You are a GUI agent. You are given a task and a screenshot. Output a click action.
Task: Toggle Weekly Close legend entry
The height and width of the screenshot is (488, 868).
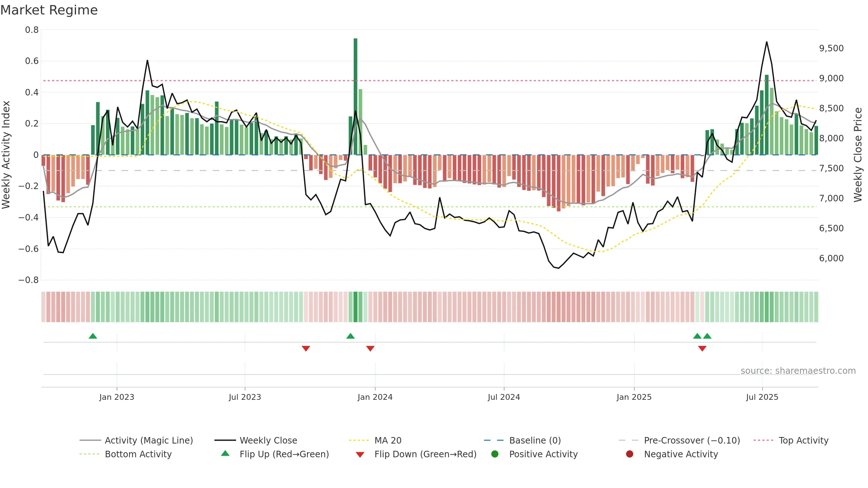click(x=256, y=440)
